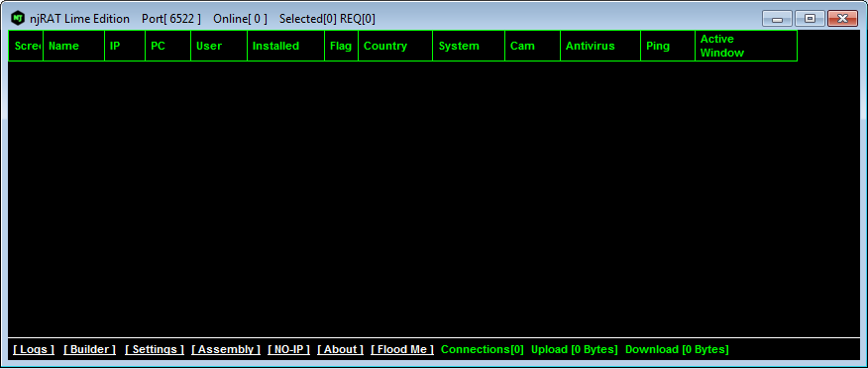Sort by the Country column header
The height and width of the screenshot is (369, 868).
(395, 46)
